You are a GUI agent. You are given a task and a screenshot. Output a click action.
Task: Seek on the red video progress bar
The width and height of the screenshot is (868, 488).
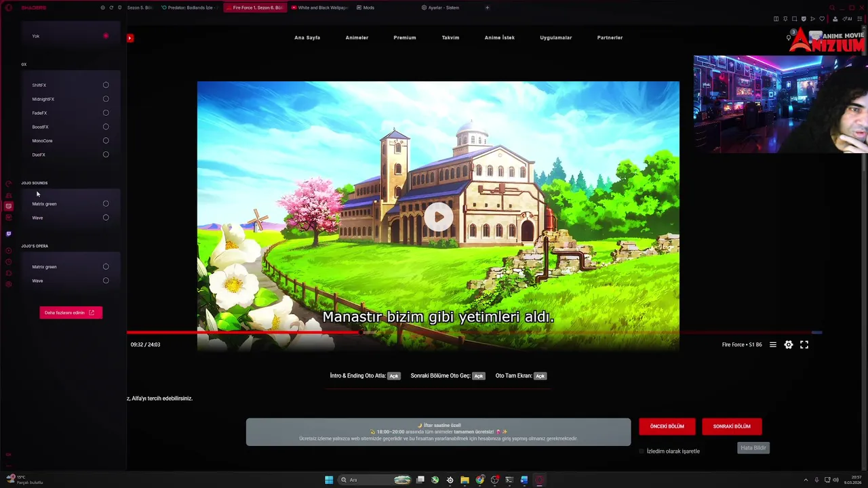point(475,333)
